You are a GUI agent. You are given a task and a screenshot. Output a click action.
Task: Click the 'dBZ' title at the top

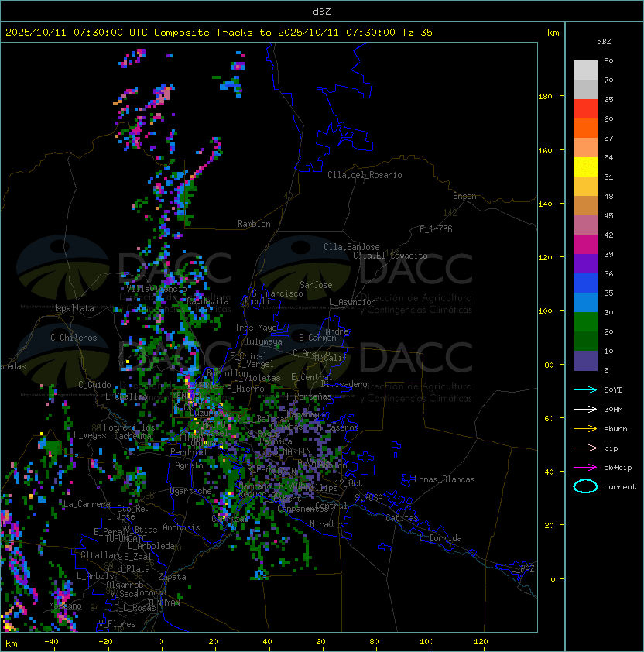click(322, 12)
